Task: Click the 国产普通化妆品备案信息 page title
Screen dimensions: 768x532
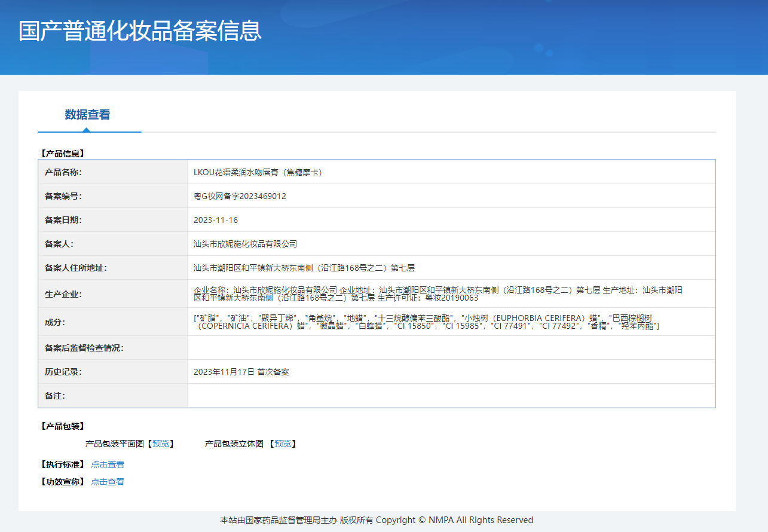Action: (140, 31)
